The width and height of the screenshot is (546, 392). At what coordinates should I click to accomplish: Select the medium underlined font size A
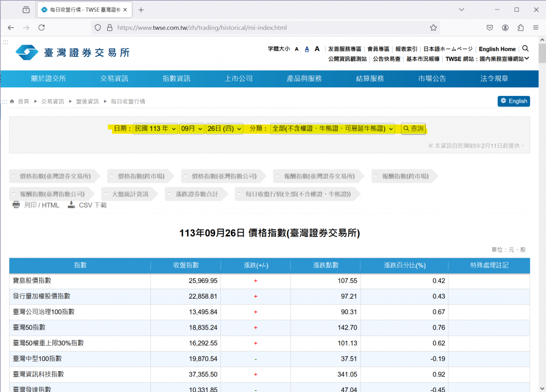point(307,49)
